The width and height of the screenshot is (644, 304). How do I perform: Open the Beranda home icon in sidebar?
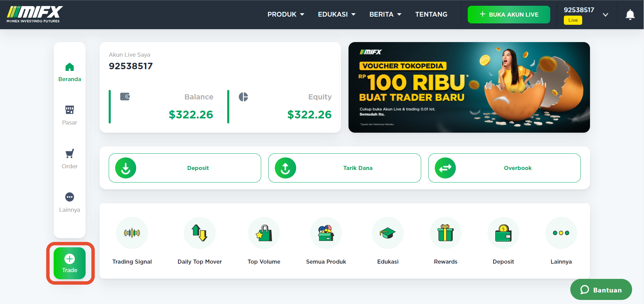(70, 67)
